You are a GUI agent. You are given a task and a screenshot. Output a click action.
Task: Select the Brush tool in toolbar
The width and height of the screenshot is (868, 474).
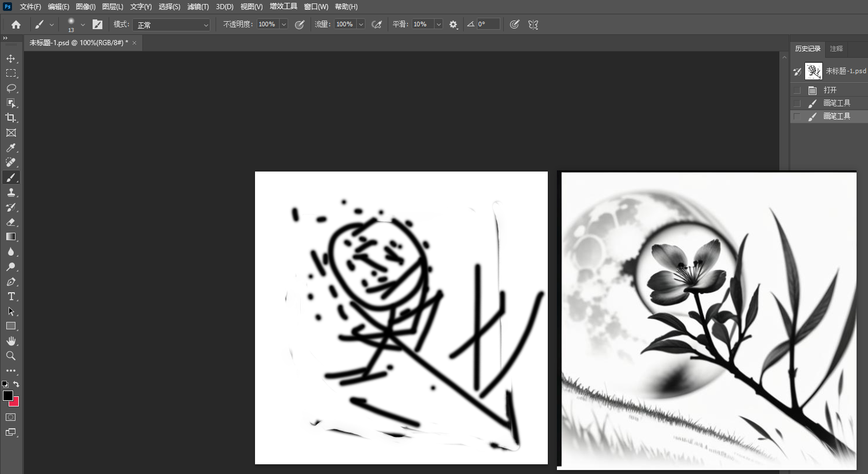click(x=11, y=177)
